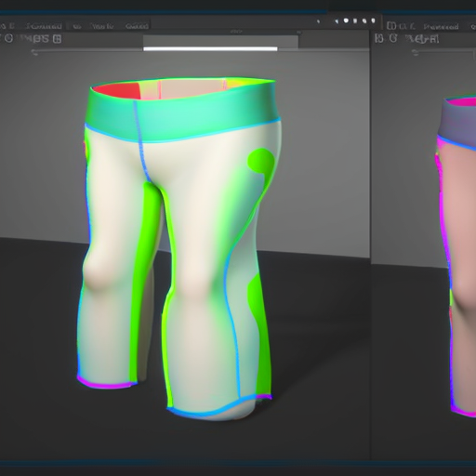Screen dimensions: 476x476
Task: Click the circle icon in left viewport toolbar
Action: point(9,38)
